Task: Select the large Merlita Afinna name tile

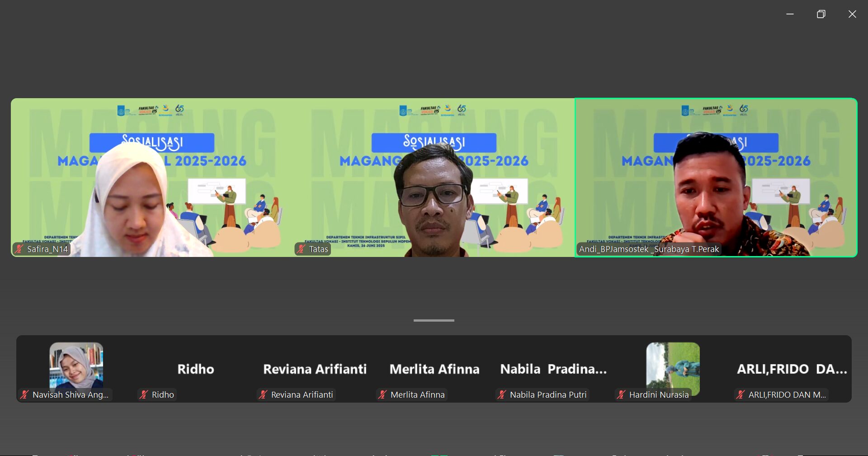Action: point(434,369)
